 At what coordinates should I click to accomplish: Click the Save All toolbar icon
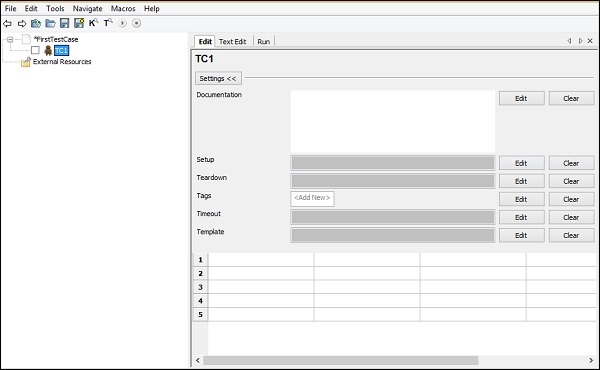[79, 23]
